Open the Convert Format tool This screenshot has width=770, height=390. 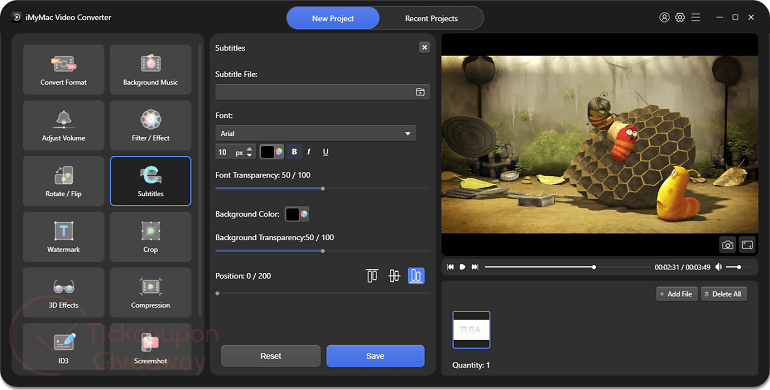click(63, 70)
